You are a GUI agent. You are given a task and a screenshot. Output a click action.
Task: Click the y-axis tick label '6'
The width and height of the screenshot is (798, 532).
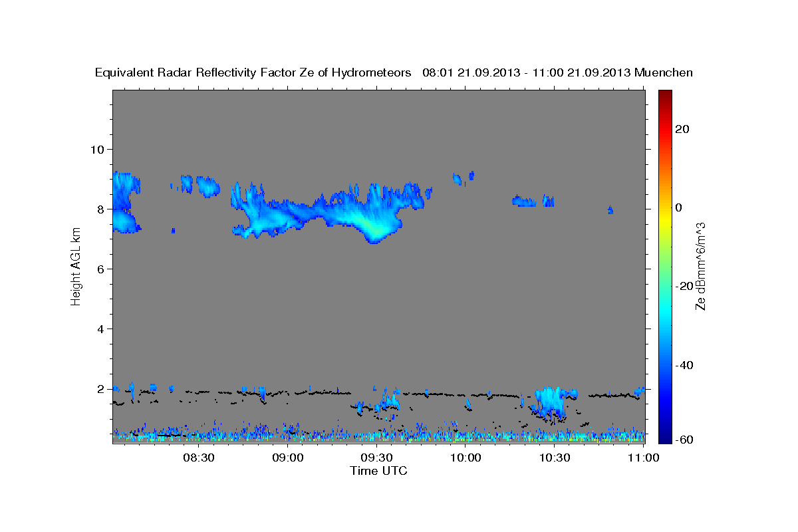tap(101, 269)
